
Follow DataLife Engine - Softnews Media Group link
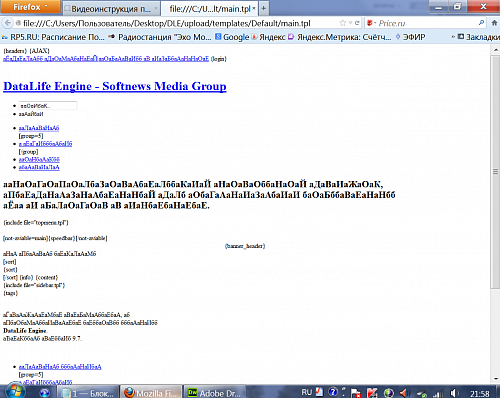pyautogui.click(x=115, y=86)
